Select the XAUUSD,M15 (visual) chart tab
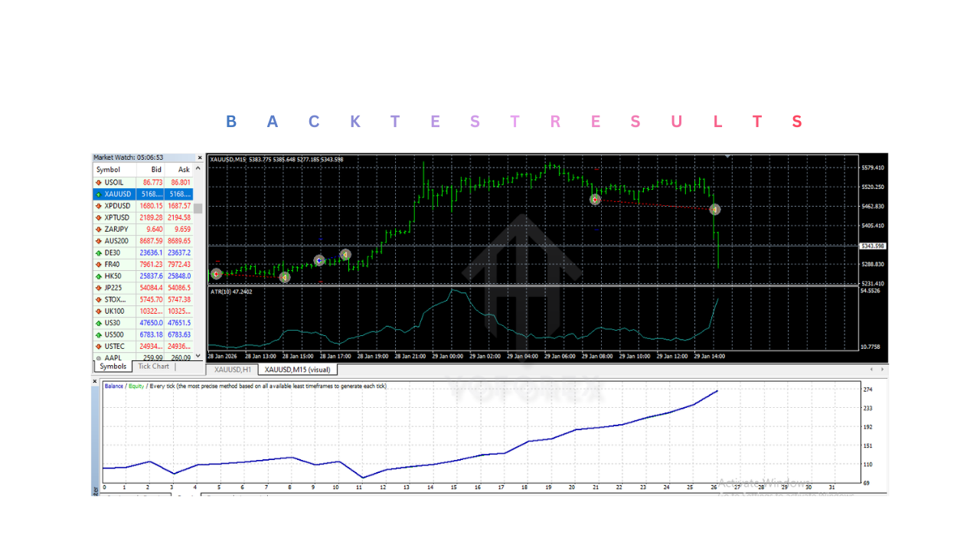This screenshot has width=980, height=551. click(x=298, y=369)
